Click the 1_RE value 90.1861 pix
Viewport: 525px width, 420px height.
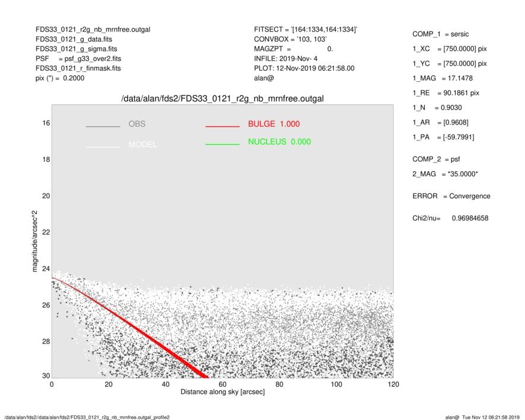466,93
